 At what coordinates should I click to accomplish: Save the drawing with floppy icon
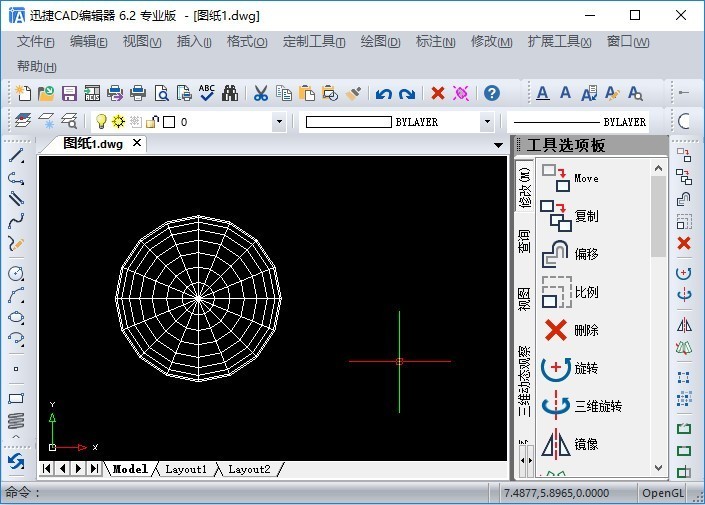69,93
